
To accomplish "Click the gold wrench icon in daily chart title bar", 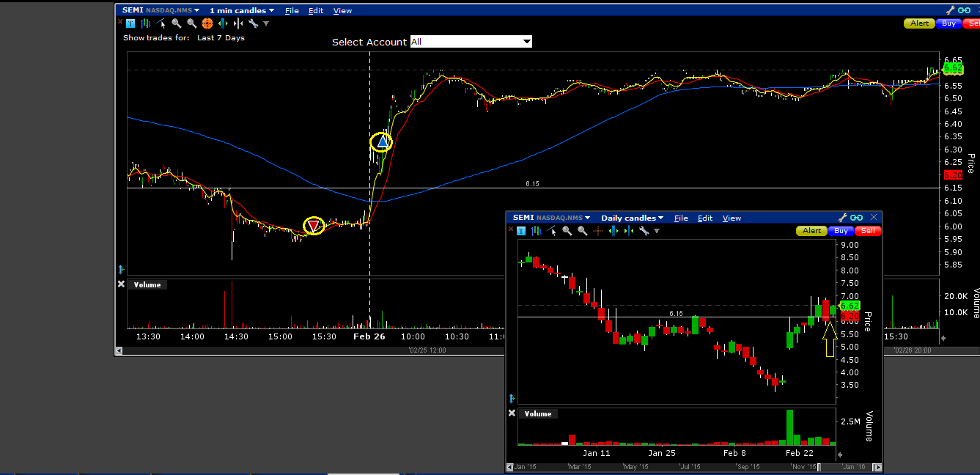I will (x=842, y=218).
